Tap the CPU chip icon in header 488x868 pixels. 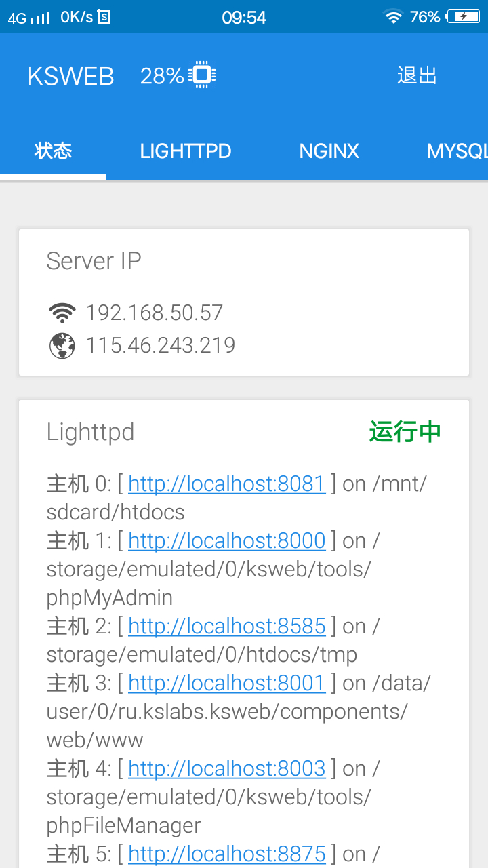click(x=201, y=75)
